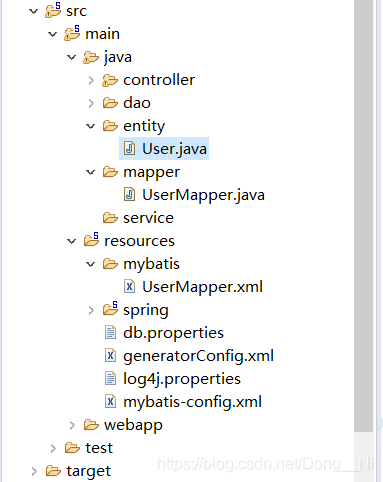The width and height of the screenshot is (383, 482).
Task: Click the resources folder icon
Action: click(91, 240)
